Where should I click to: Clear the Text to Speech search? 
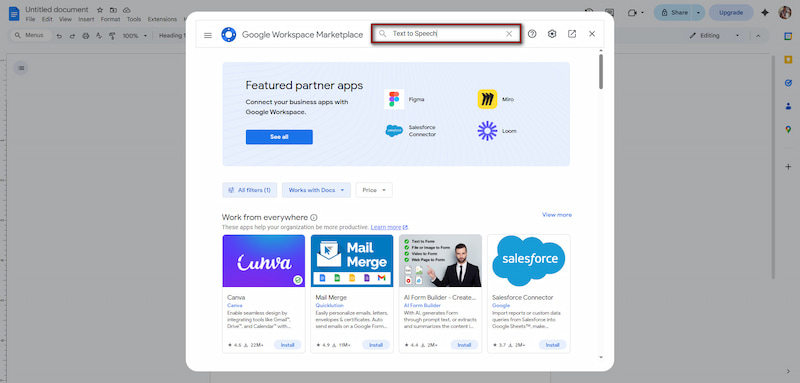pyautogui.click(x=509, y=34)
